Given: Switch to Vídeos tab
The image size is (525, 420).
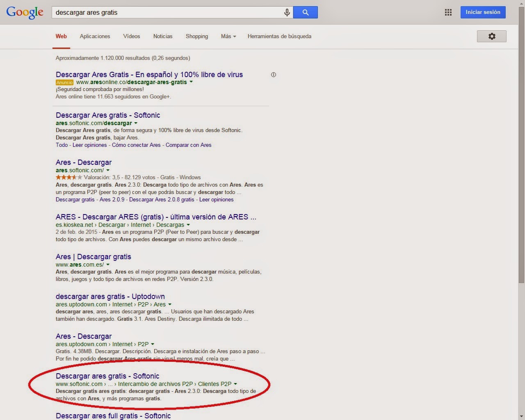Looking at the screenshot, I should tap(132, 36).
